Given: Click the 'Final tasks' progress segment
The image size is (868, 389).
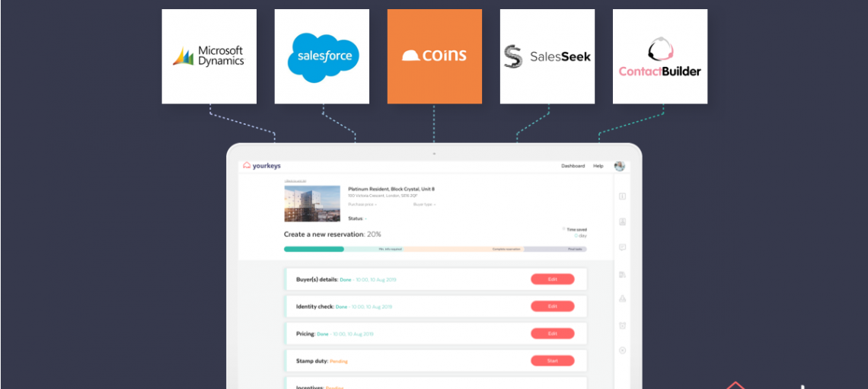Looking at the screenshot, I should pyautogui.click(x=555, y=249).
